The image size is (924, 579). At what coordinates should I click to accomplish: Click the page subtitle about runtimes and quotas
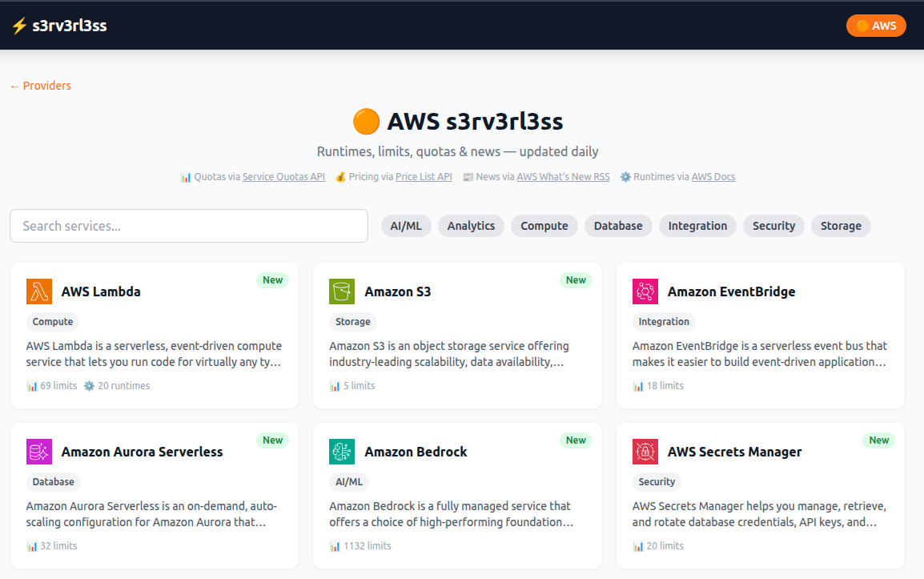click(458, 151)
